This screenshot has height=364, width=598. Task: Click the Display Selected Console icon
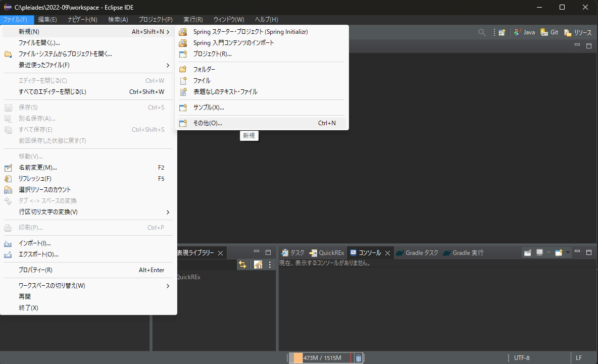tap(539, 253)
